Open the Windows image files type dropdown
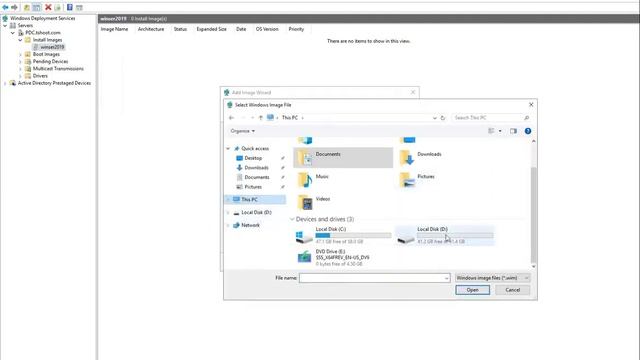The image size is (640, 360). coord(493,278)
